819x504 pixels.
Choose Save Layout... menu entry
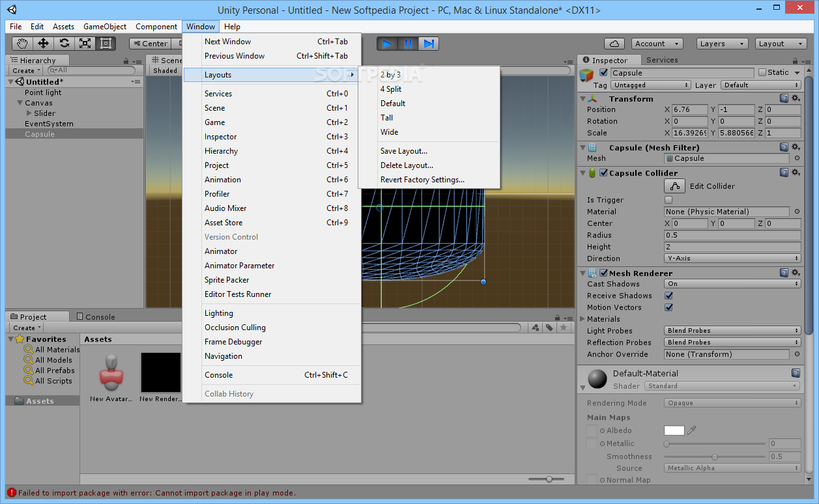click(x=404, y=151)
